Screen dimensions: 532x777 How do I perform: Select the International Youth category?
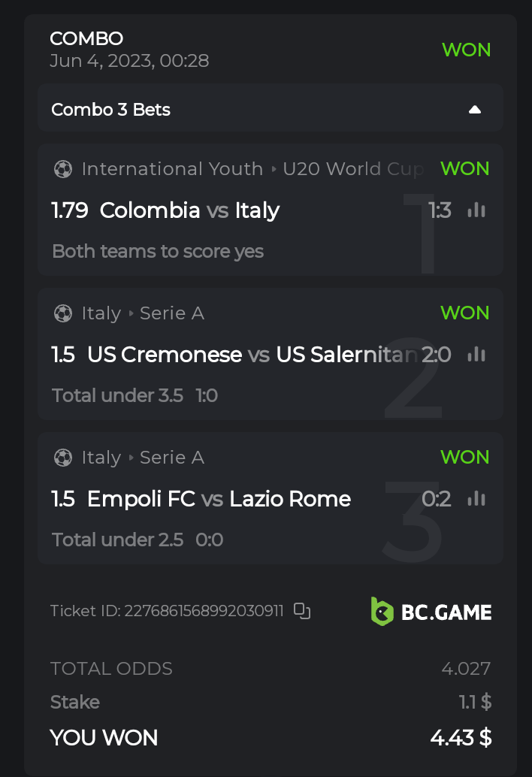tap(172, 169)
